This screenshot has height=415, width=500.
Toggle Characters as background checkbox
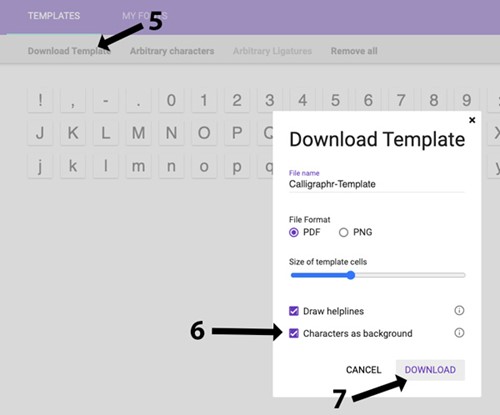294,333
